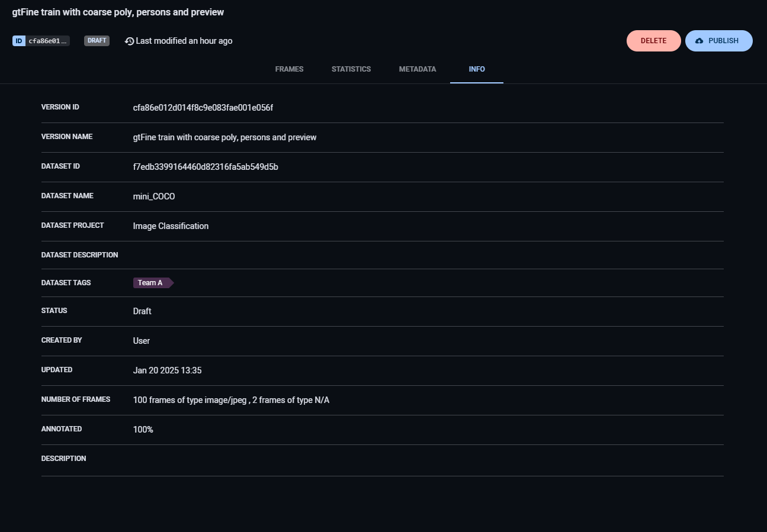This screenshot has width=767, height=532.
Task: Select the full VERSION ID value
Action: 203,108
